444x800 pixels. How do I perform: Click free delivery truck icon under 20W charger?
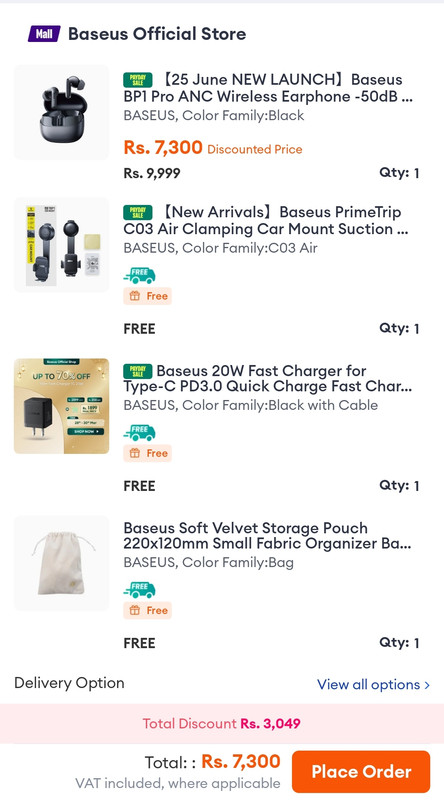139,433
